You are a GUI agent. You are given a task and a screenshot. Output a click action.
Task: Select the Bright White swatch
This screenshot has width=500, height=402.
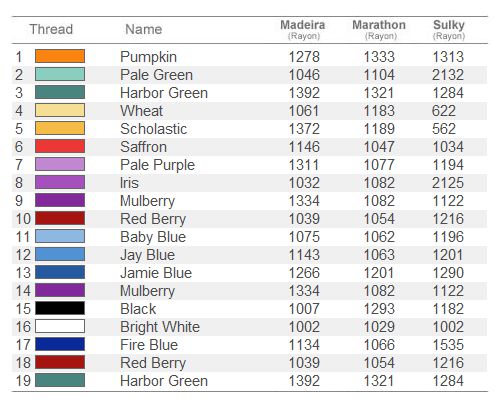coord(60,326)
